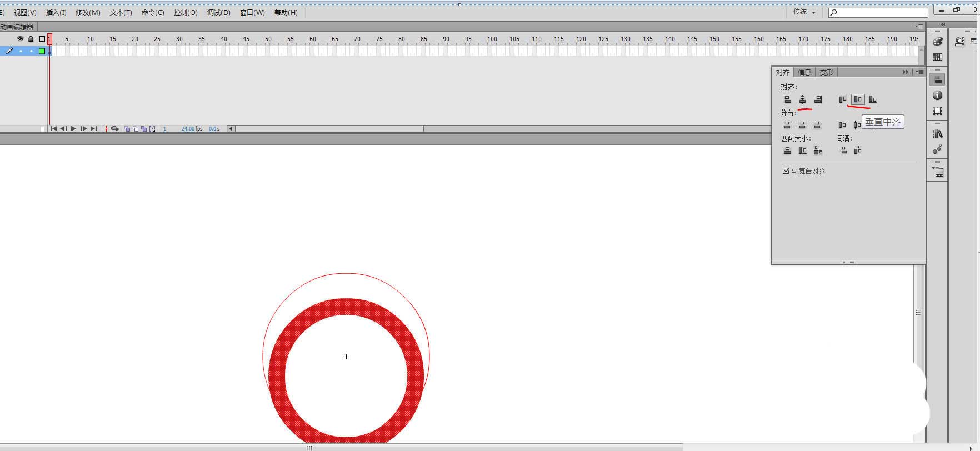
Task: Open the modify onion markers dropdown
Action: 152,129
